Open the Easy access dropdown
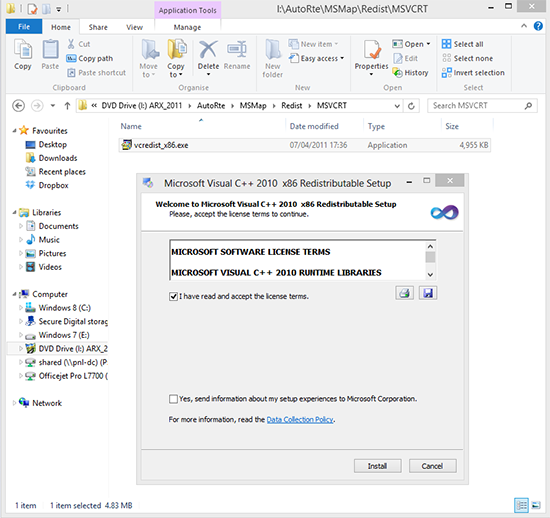This screenshot has height=518, width=550. 316,58
